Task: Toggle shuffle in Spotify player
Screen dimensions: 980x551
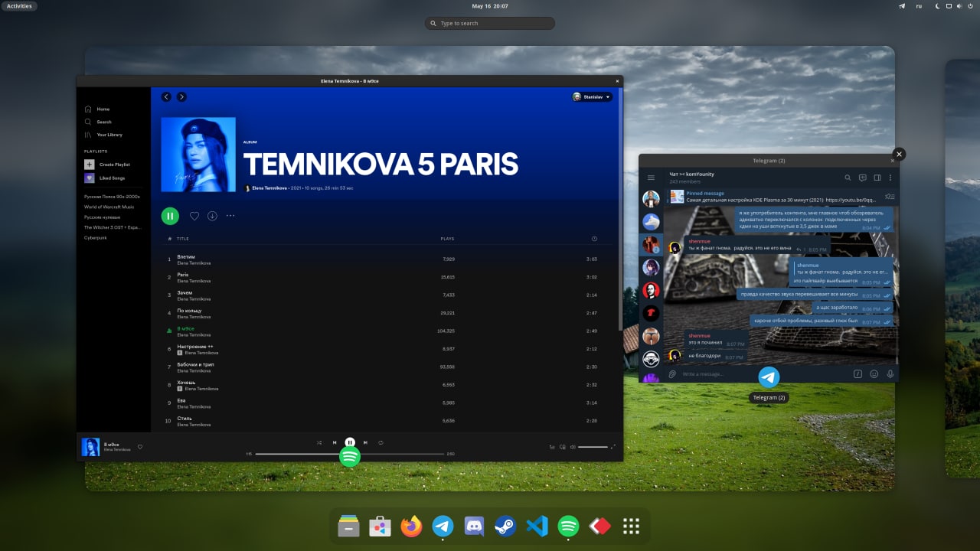Action: (319, 442)
